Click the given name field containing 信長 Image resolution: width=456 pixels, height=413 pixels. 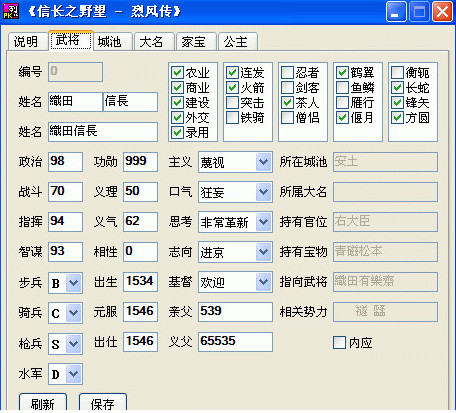pos(130,102)
